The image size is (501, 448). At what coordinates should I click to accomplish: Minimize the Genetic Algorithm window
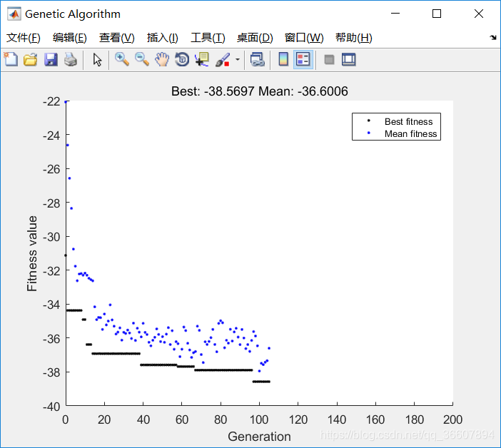coord(395,14)
